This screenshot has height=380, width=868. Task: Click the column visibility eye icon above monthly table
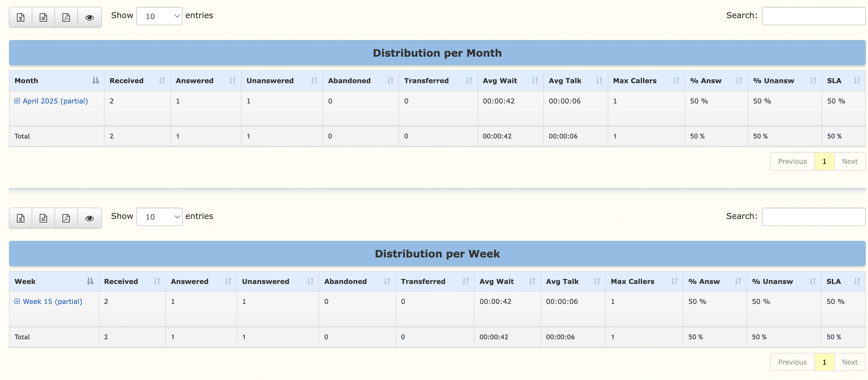89,17
